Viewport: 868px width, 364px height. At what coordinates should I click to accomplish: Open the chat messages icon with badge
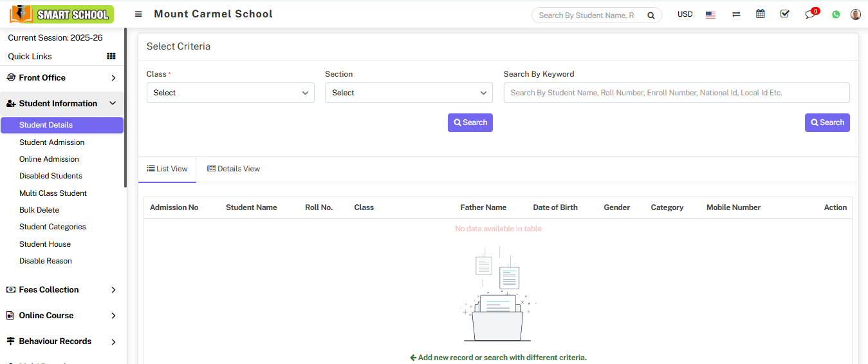(x=810, y=15)
